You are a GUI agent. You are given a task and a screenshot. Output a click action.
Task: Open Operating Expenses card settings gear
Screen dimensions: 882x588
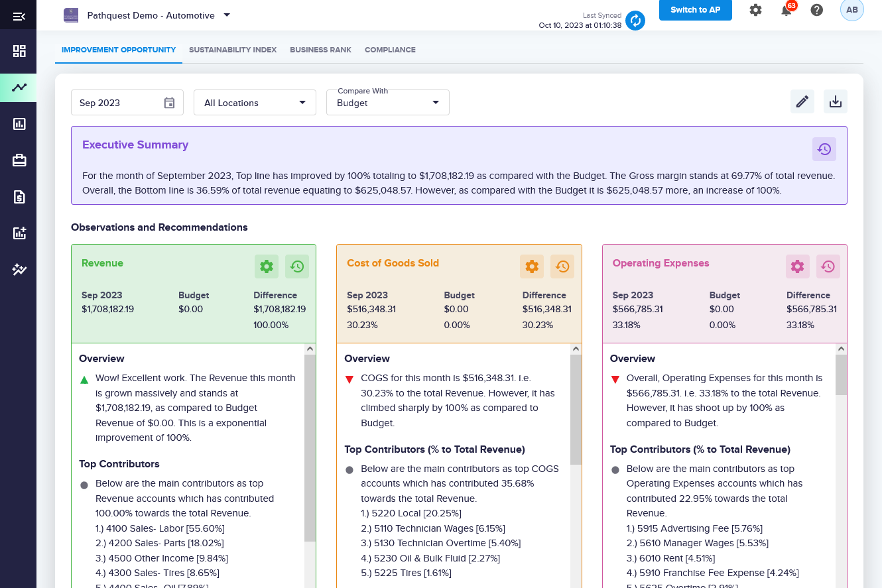pyautogui.click(x=798, y=266)
